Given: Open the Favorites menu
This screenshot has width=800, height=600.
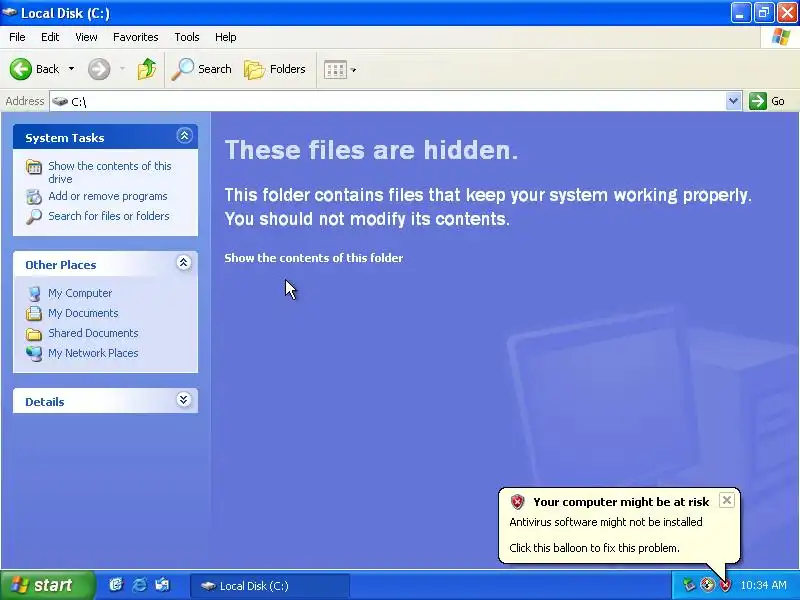Looking at the screenshot, I should tap(136, 37).
